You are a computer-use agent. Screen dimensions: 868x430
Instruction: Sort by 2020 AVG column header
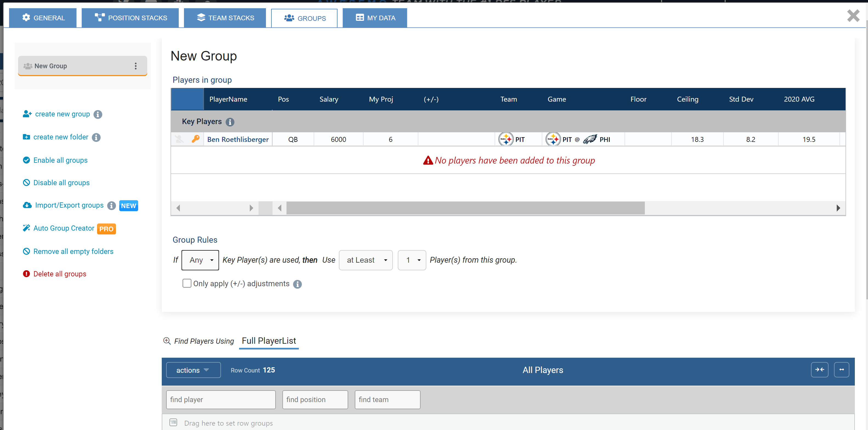pyautogui.click(x=799, y=99)
